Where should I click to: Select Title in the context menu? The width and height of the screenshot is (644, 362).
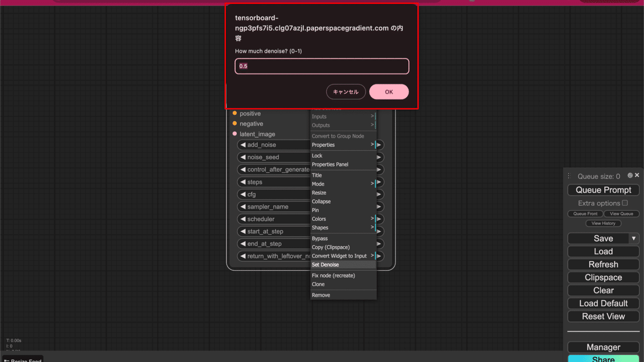click(343, 175)
